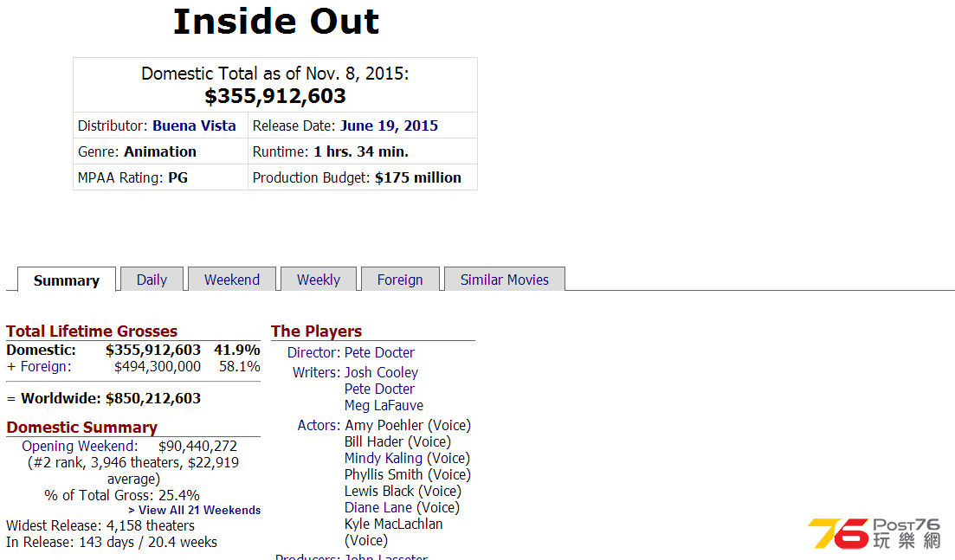Switch to the Weekend tab

[x=232, y=280]
